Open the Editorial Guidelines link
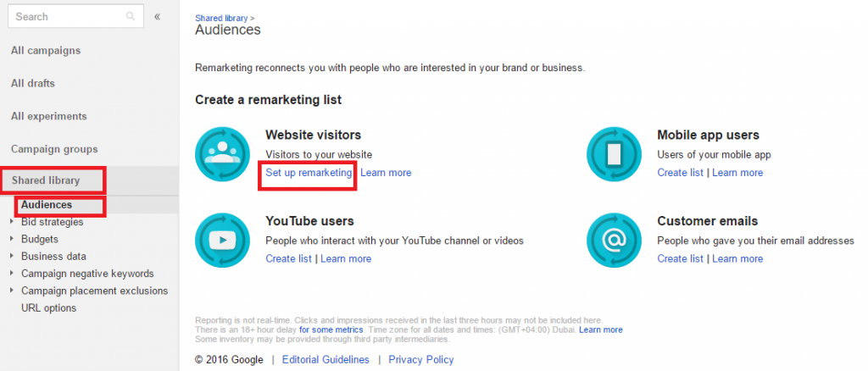Screen dimensions: 868x371 pyautogui.click(x=325, y=360)
